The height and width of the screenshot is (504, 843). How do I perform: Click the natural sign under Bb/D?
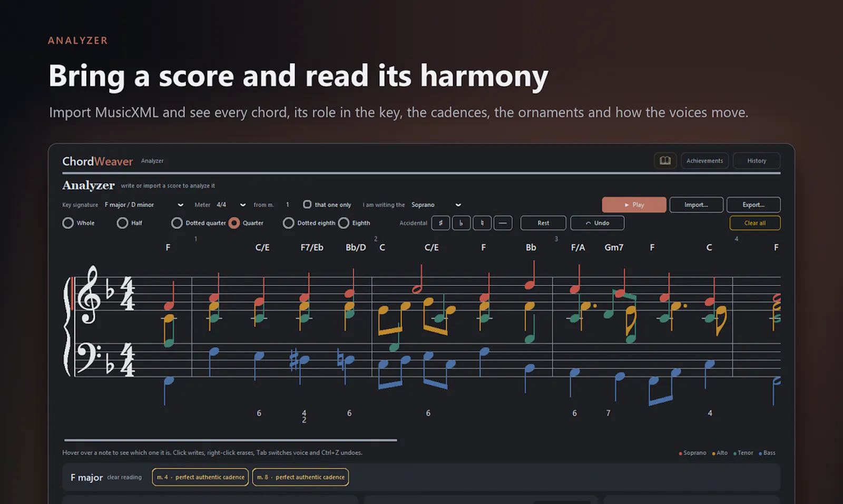click(x=340, y=360)
